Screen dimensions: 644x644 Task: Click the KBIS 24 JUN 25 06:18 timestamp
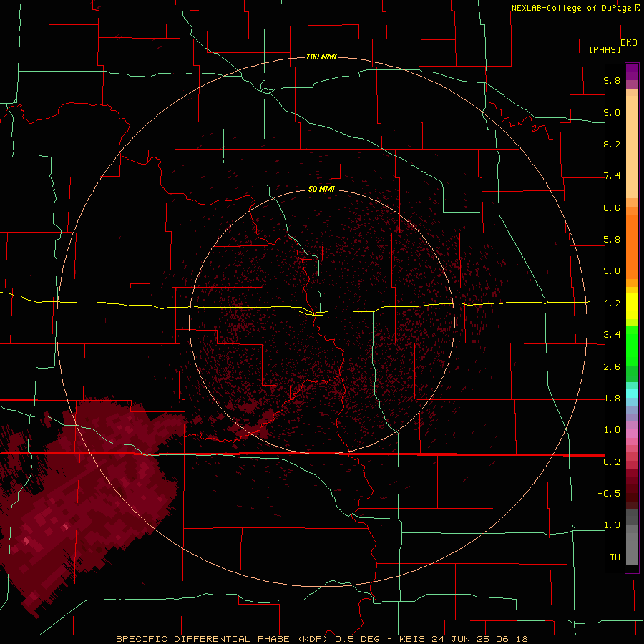click(463, 639)
